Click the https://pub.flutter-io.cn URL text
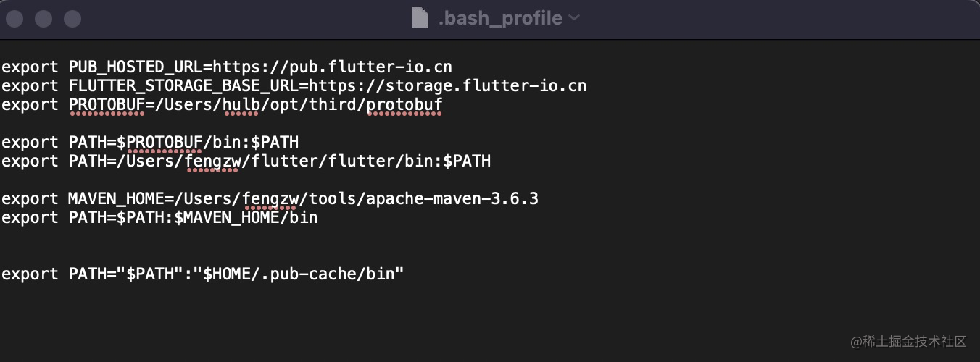The height and width of the screenshot is (362, 980). 332,67
